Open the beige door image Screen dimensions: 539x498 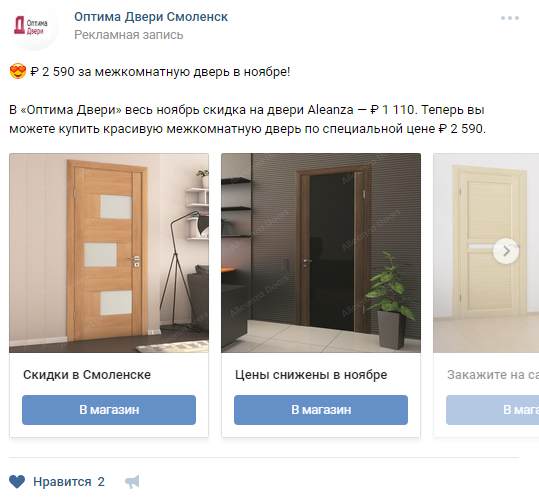486,253
